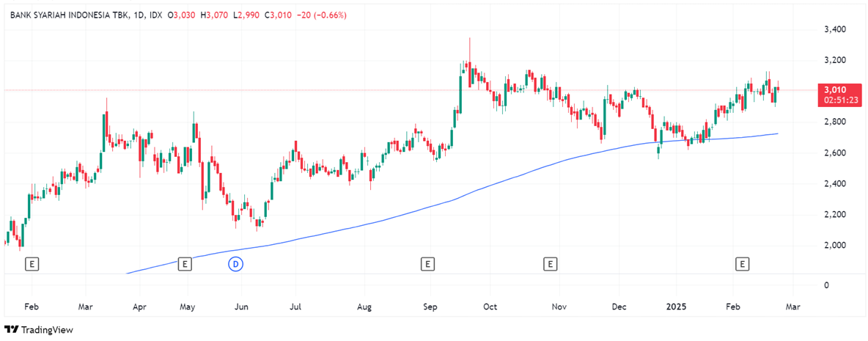Click the Jun label on the time axis
The height and width of the screenshot is (341, 868).
(240, 306)
